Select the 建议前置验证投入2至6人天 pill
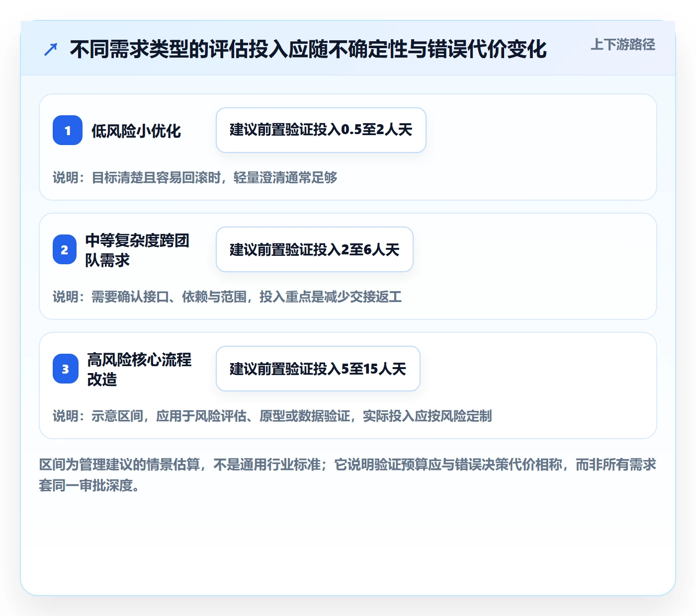Viewport: 696px width, 616px height. (x=315, y=249)
